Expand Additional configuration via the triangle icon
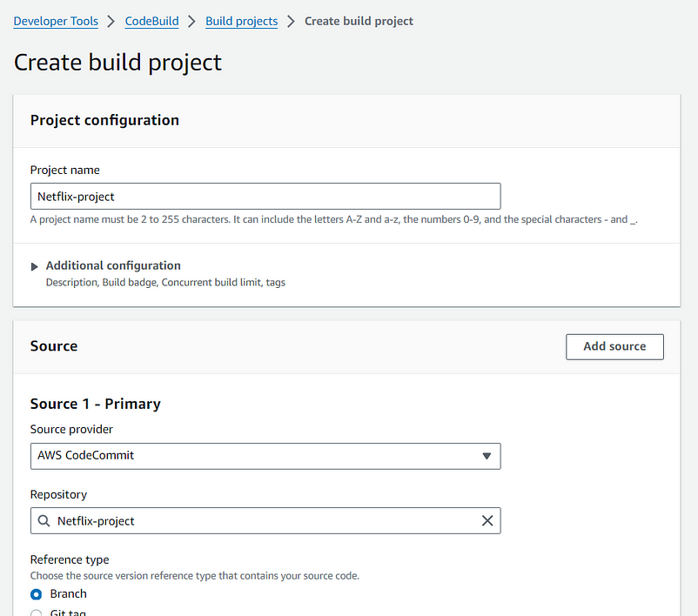 tap(34, 266)
